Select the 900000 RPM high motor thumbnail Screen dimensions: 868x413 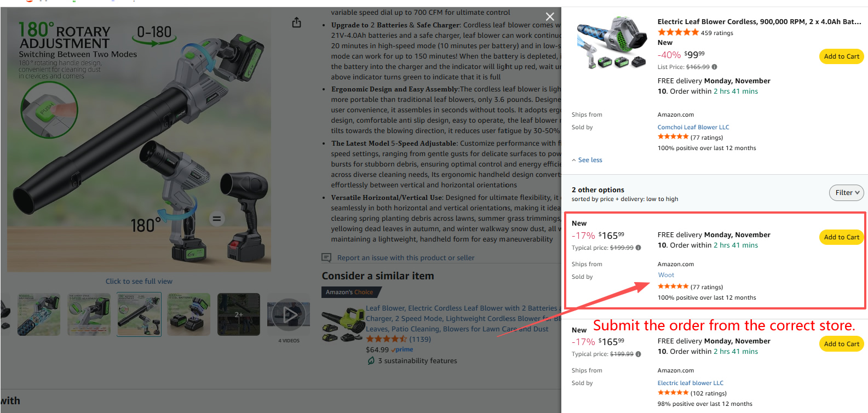coord(38,314)
